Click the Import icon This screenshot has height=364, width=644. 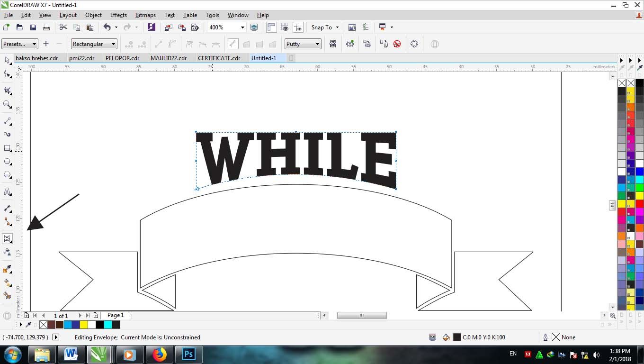click(x=168, y=27)
